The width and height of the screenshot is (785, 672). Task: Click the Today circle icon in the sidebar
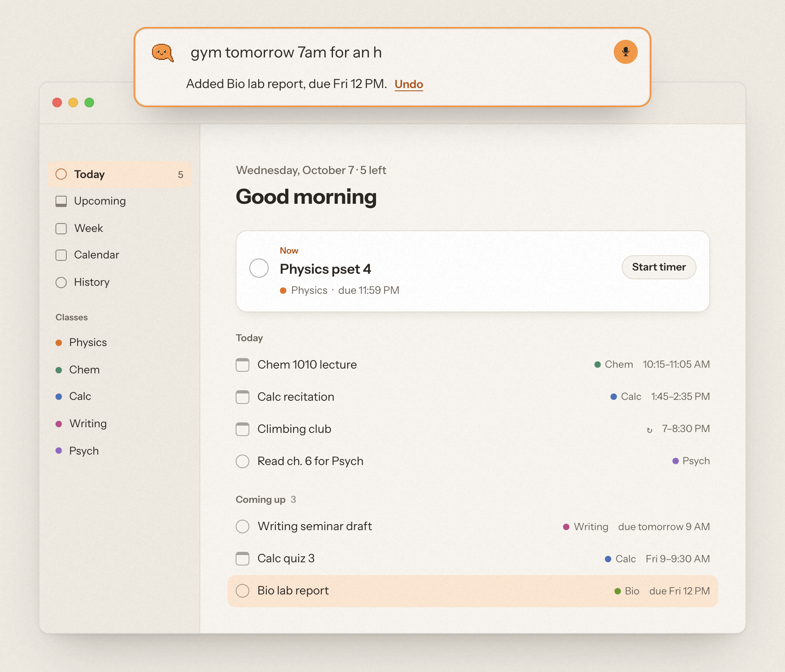point(61,174)
